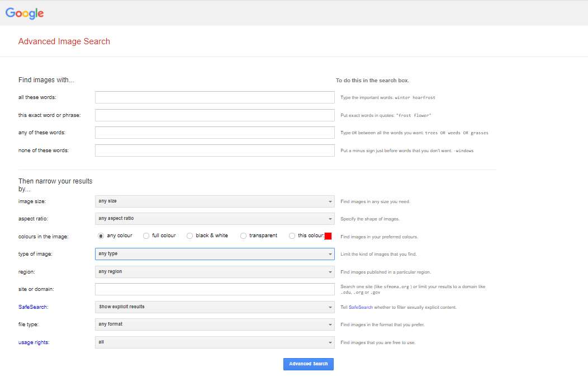Click the 'Limit the kind of images' hint
This screenshot has width=588, height=381.
click(x=378, y=254)
